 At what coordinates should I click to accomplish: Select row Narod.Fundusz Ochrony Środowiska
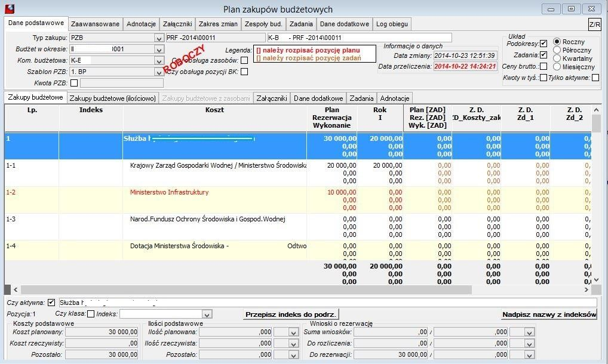pyautogui.click(x=298, y=227)
